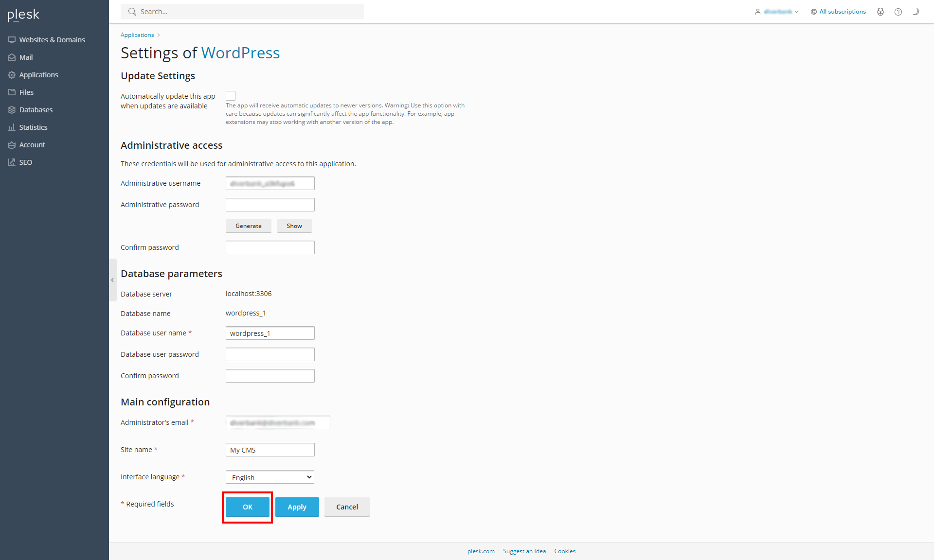The width and height of the screenshot is (934, 560).
Task: Click the wordpress_1 database name value
Action: [246, 313]
